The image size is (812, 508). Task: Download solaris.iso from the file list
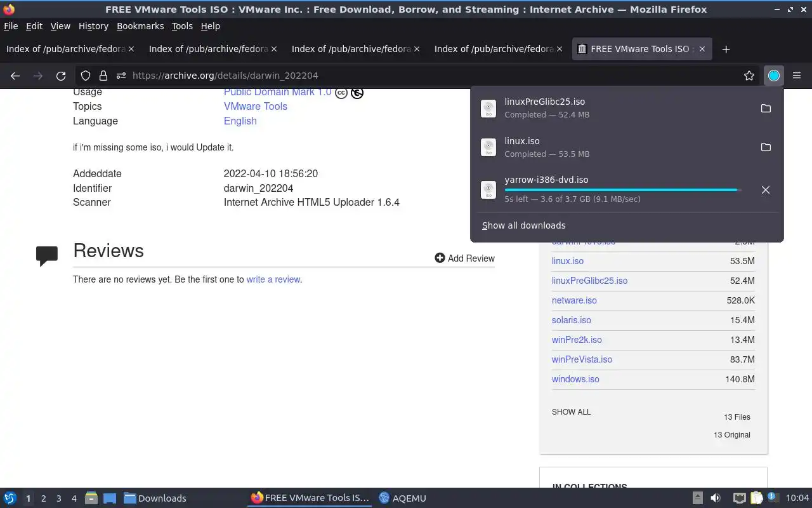572,320
